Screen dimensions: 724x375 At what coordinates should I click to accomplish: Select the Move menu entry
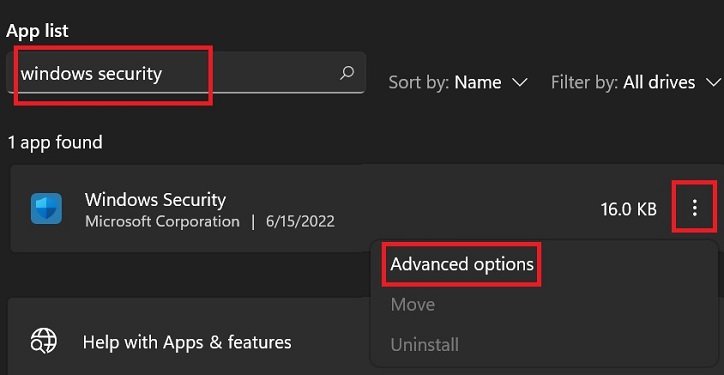click(x=413, y=305)
